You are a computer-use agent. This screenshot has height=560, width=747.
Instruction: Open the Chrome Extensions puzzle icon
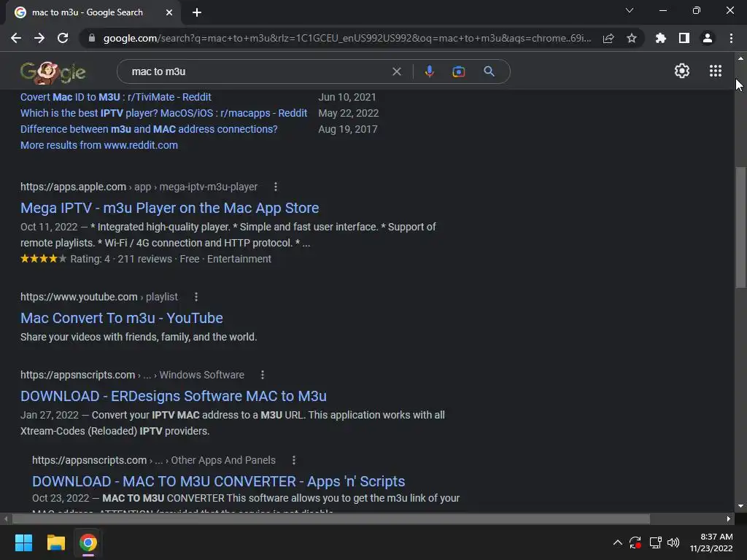[x=661, y=38]
